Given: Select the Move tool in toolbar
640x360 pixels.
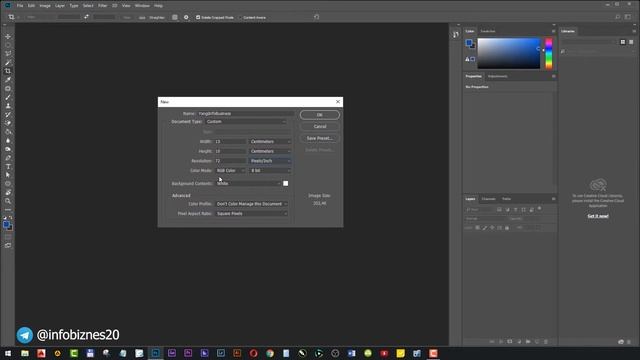Looking at the screenshot, I should pyautogui.click(x=8, y=36).
